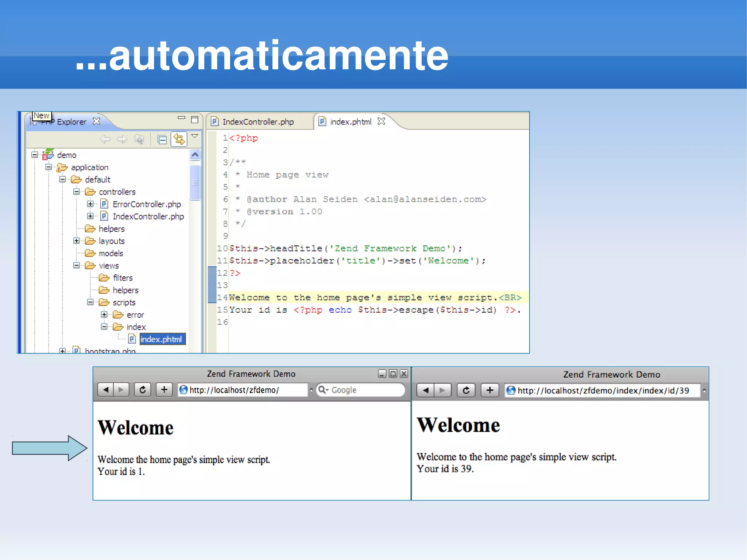Open IndexController.php from the tree
The height and width of the screenshot is (560, 747).
[x=148, y=216]
